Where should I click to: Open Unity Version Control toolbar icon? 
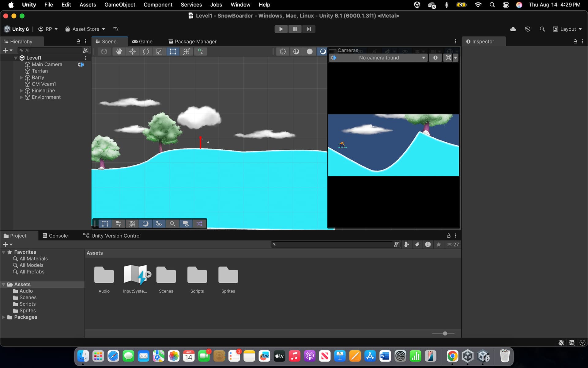116,29
